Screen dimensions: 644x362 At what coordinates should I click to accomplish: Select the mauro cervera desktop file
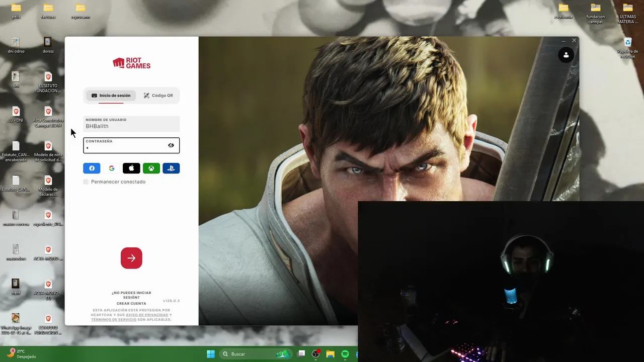click(16, 218)
